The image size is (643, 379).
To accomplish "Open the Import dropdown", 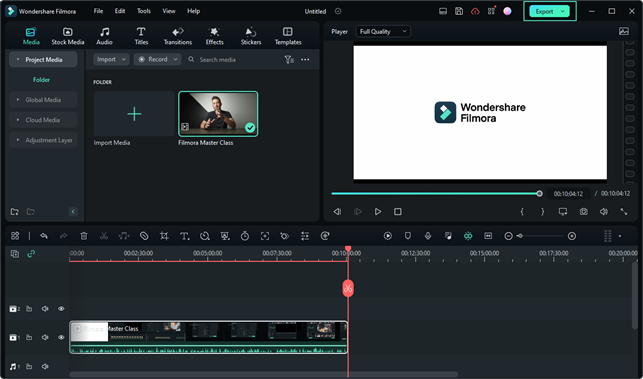I will click(x=112, y=59).
